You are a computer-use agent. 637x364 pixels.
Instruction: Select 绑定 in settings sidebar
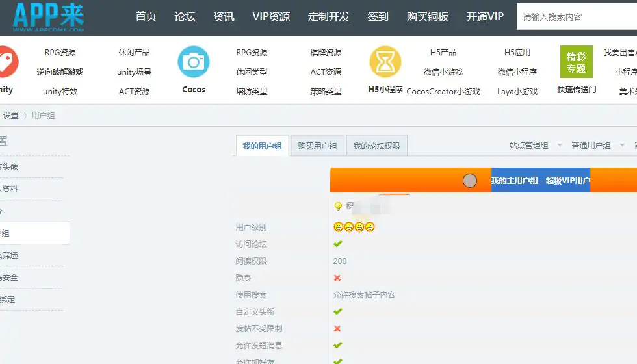(x=7, y=300)
